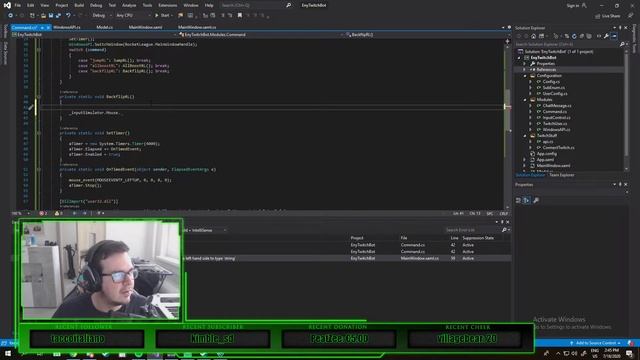This screenshot has width=640, height=360.
Task: Click the Visual Studio search box
Action: click(x=256, y=5)
